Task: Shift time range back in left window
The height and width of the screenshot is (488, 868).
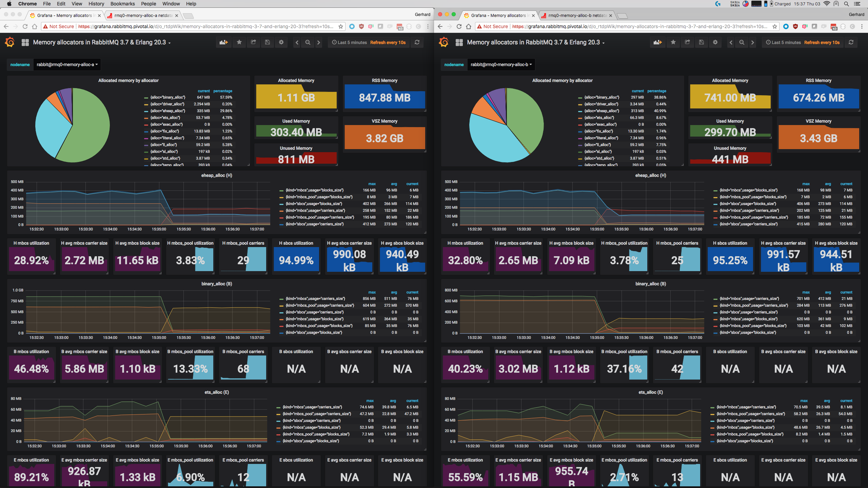Action: pos(297,42)
